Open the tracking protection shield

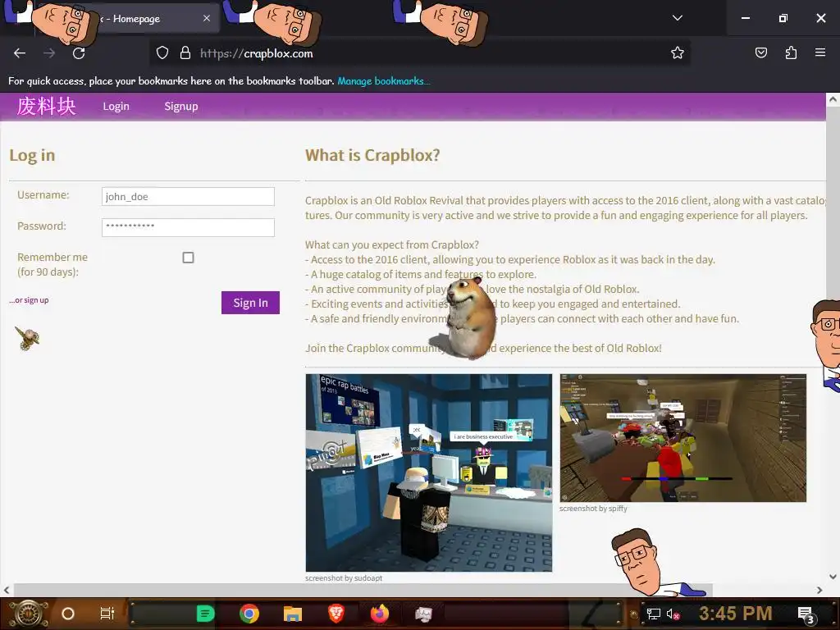[x=162, y=52]
